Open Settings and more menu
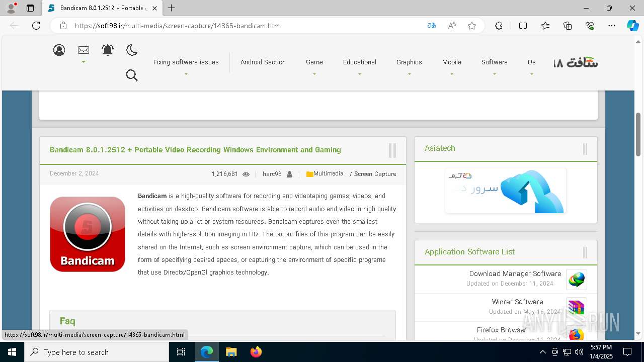 (x=612, y=26)
